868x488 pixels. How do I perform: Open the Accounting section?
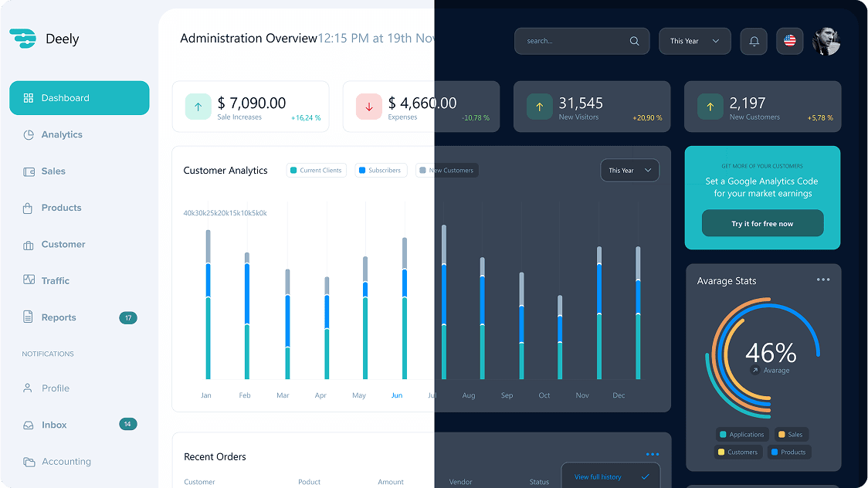pos(66,461)
